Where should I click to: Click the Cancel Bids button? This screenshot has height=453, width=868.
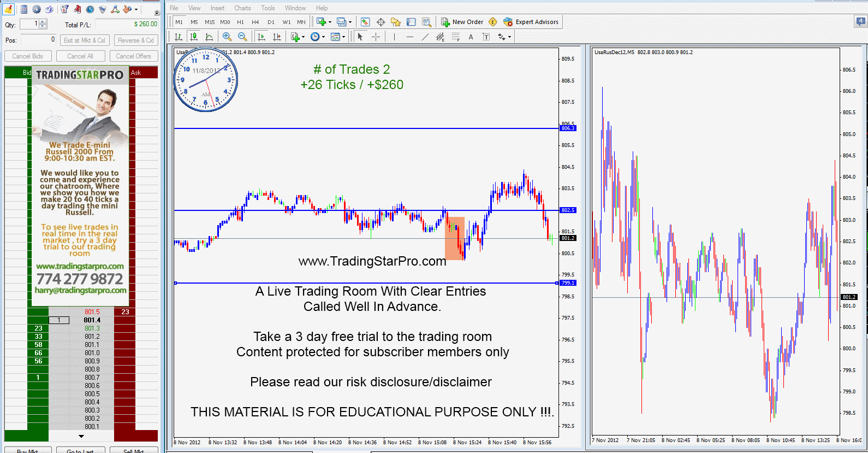click(x=28, y=56)
